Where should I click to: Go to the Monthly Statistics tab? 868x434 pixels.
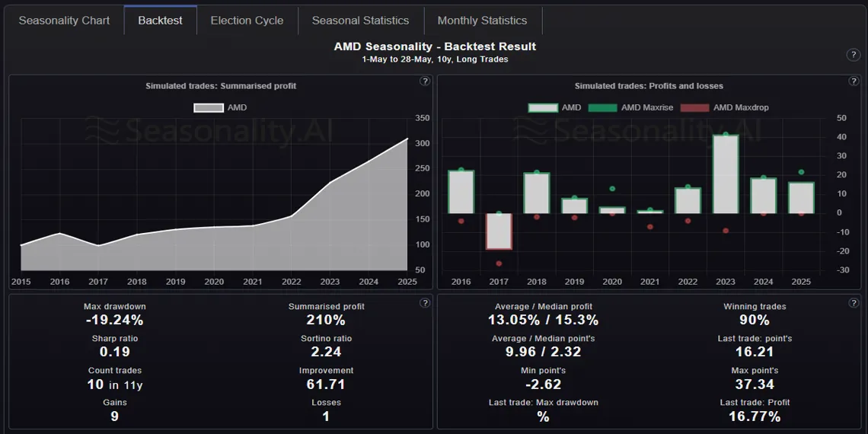(482, 21)
